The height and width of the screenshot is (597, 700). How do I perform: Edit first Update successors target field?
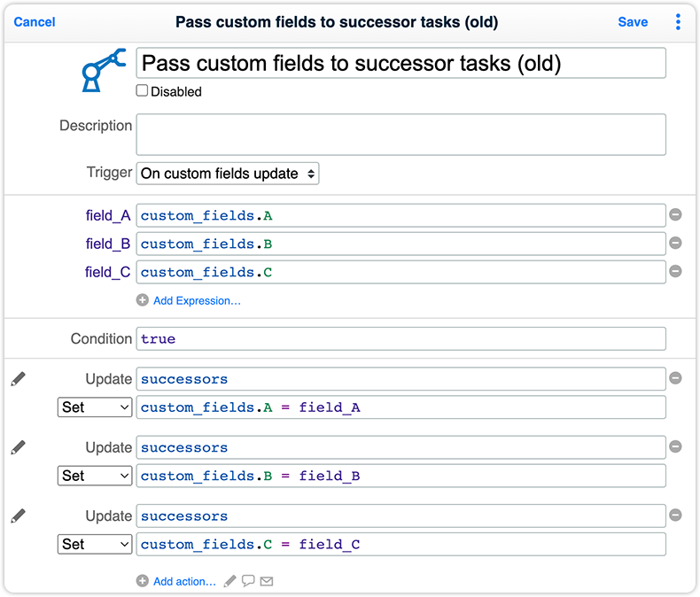(401, 379)
